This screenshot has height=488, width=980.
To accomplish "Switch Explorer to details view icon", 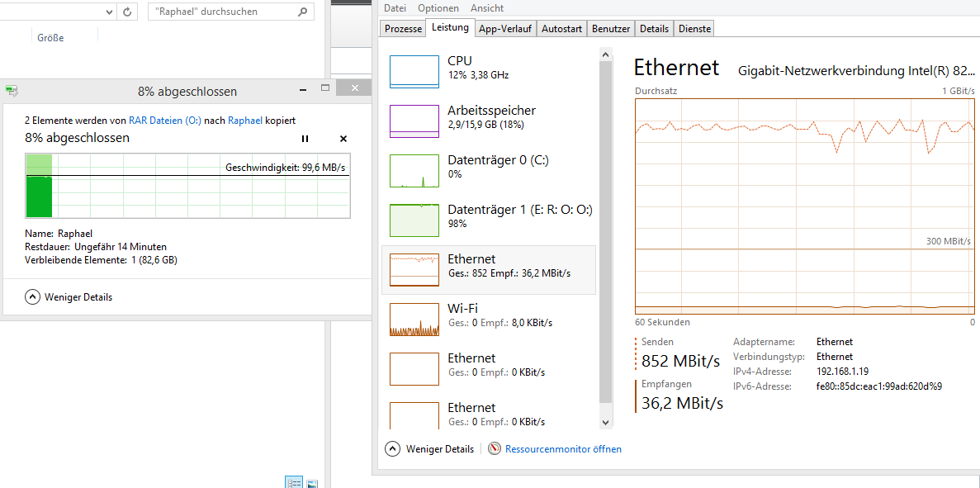I will 294,482.
